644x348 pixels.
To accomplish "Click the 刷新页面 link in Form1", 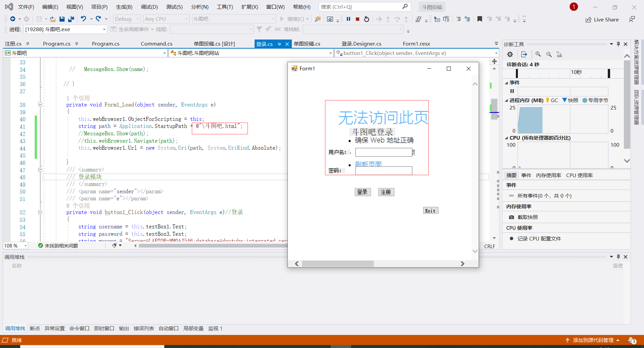I will [x=368, y=164].
